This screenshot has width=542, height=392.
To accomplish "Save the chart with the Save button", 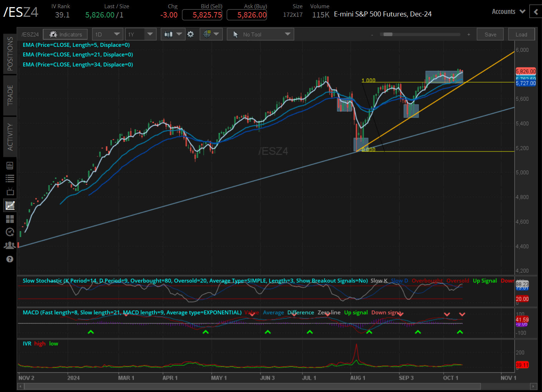I will point(490,34).
